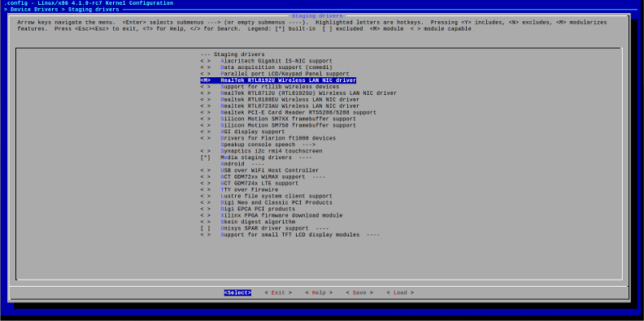Select USB over WiFi Host Controller
This screenshot has height=321, width=644.
click(x=259, y=171)
